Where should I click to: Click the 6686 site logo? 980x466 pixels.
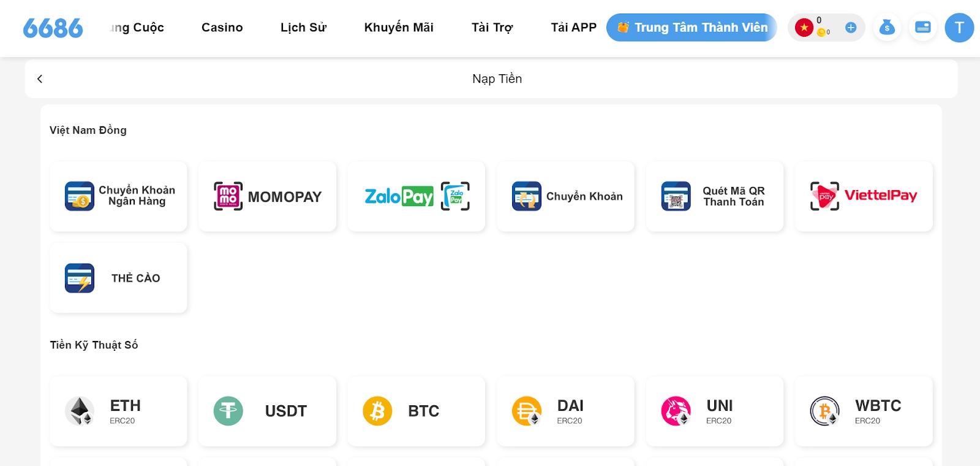(53, 28)
